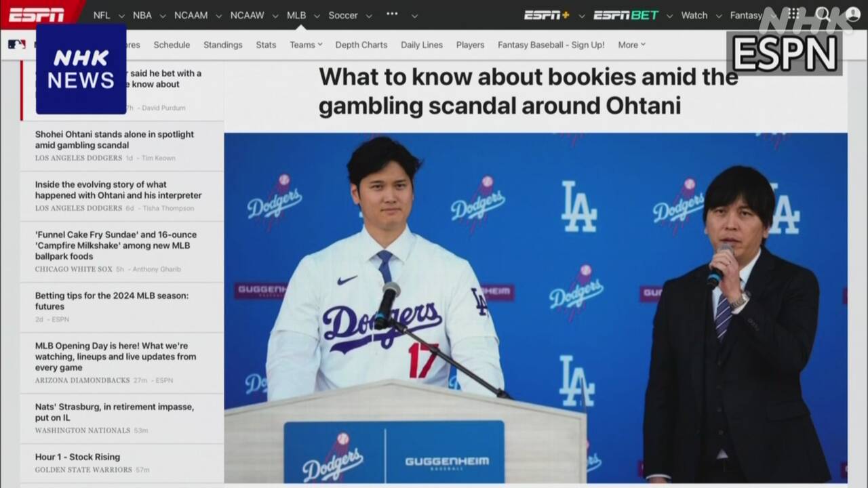Click the Los Angeles Dodgers tag beside Tim Keown

tap(79, 158)
